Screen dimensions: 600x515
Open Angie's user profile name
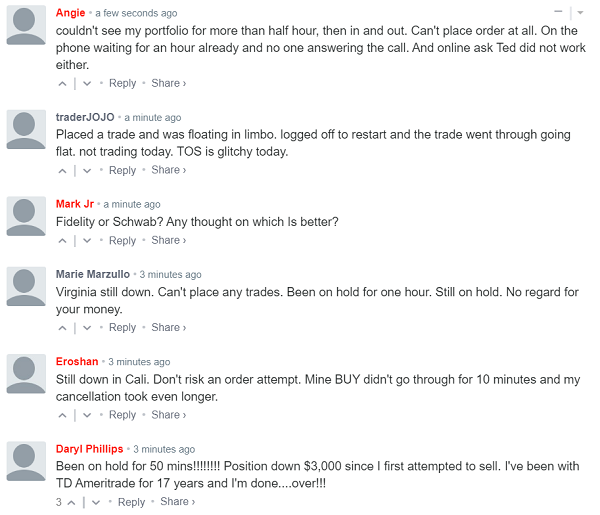point(70,13)
